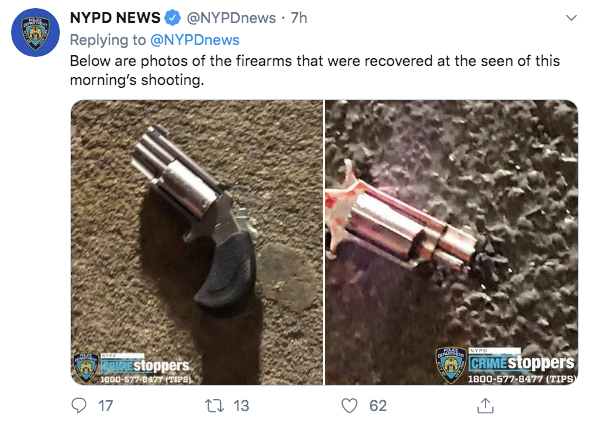This screenshot has height=422, width=591.
Task: Click the 17 replies count
Action: tap(106, 406)
